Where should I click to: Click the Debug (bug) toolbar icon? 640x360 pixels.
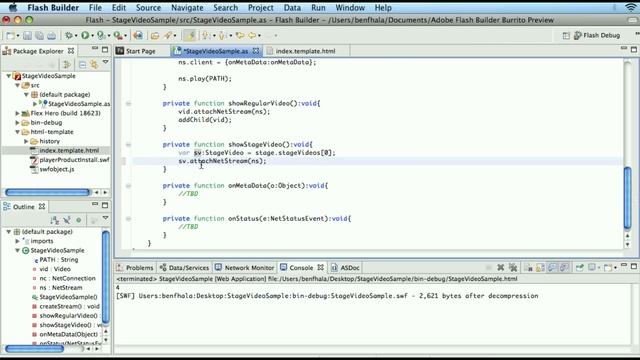pyautogui.click(x=69, y=36)
